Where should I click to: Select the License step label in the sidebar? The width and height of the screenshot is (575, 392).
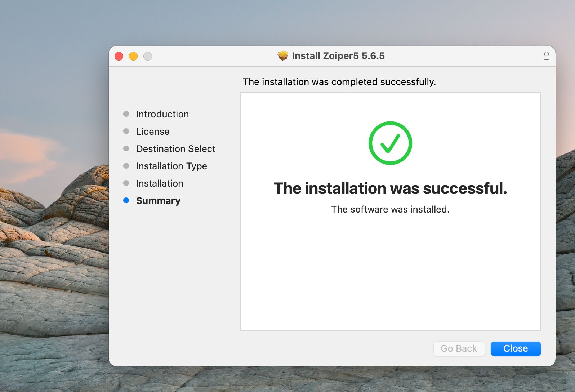tap(152, 132)
